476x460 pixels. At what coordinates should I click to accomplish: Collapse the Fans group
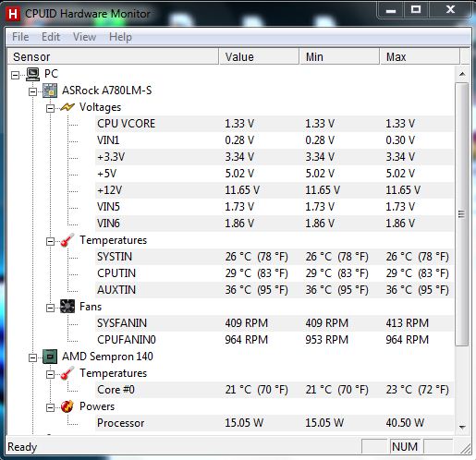tap(50, 308)
